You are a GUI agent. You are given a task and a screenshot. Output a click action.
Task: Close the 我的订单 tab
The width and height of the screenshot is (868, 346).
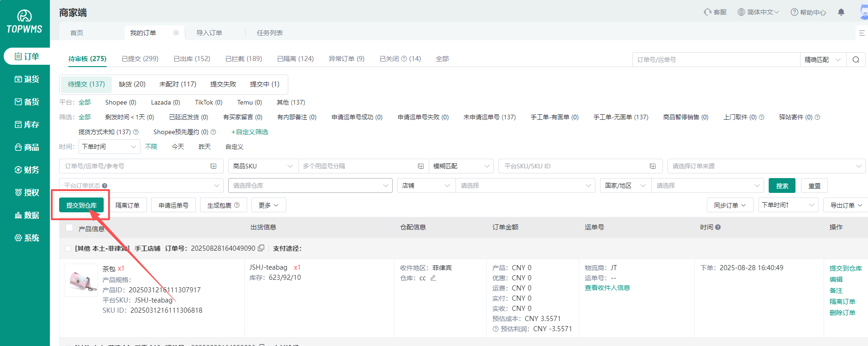(x=176, y=33)
